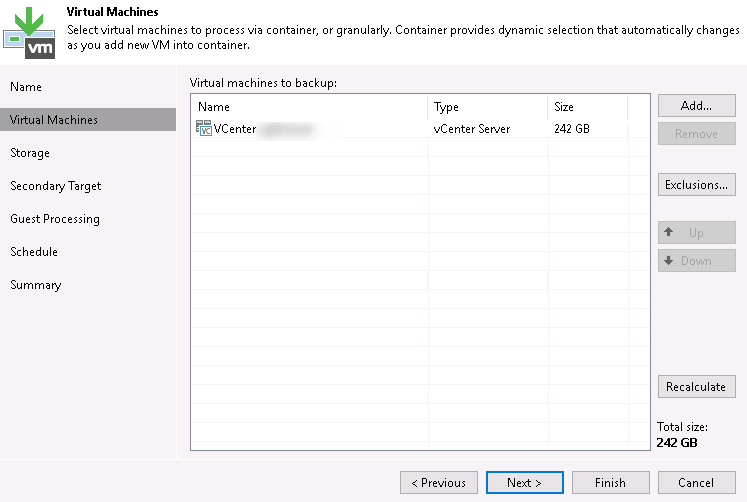The width and height of the screenshot is (747, 502).
Task: Sort the list by Name column
Action: click(x=310, y=107)
